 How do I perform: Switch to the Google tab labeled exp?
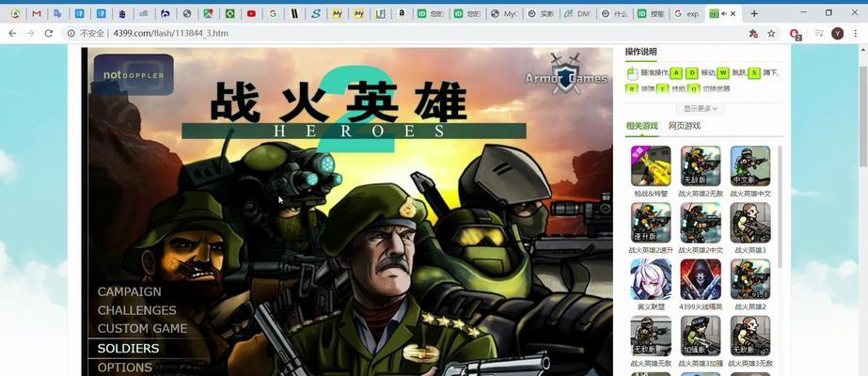(x=687, y=14)
